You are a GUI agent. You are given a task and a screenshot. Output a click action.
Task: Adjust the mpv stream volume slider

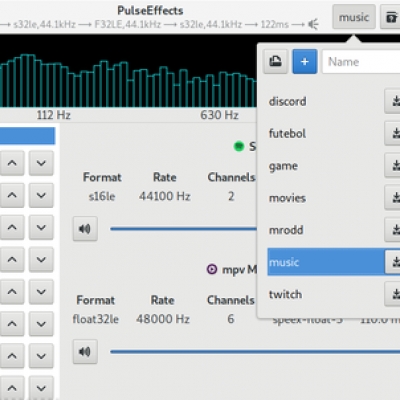(255, 352)
